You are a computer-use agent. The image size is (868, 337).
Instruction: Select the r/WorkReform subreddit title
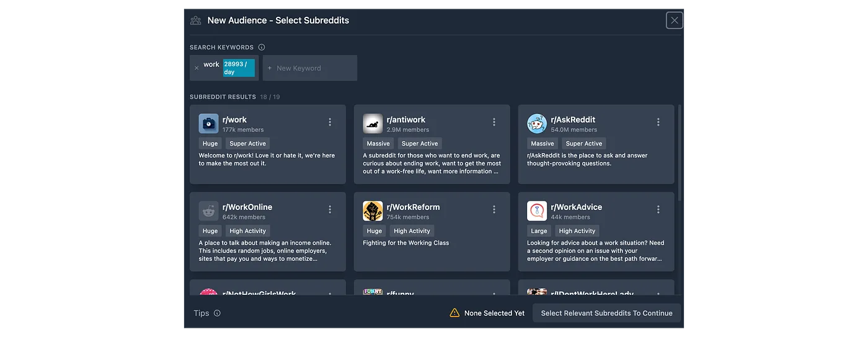[414, 207]
